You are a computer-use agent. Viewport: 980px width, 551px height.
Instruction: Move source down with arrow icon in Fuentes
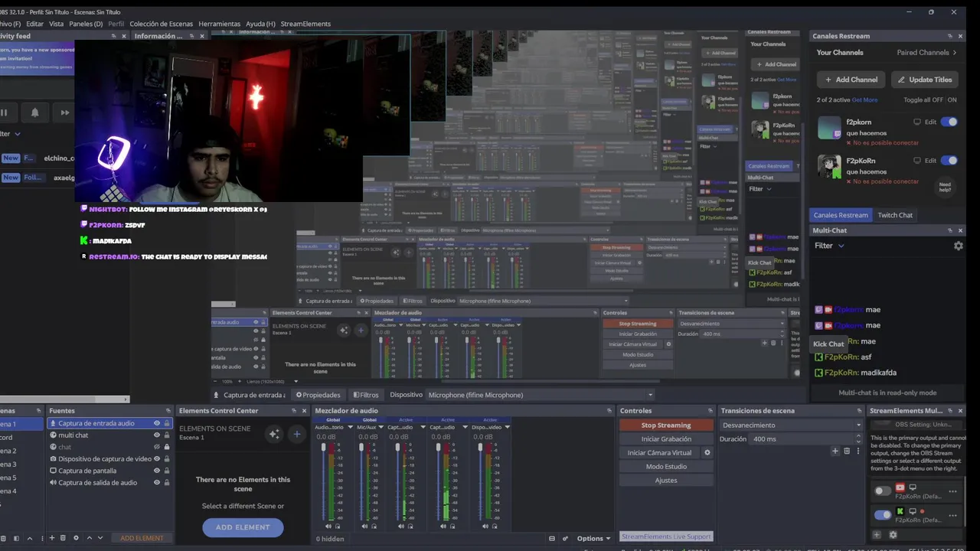pyautogui.click(x=100, y=538)
